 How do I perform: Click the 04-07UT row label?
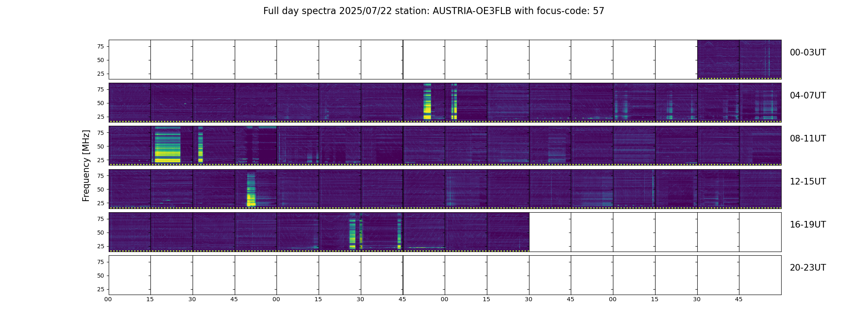(x=808, y=96)
